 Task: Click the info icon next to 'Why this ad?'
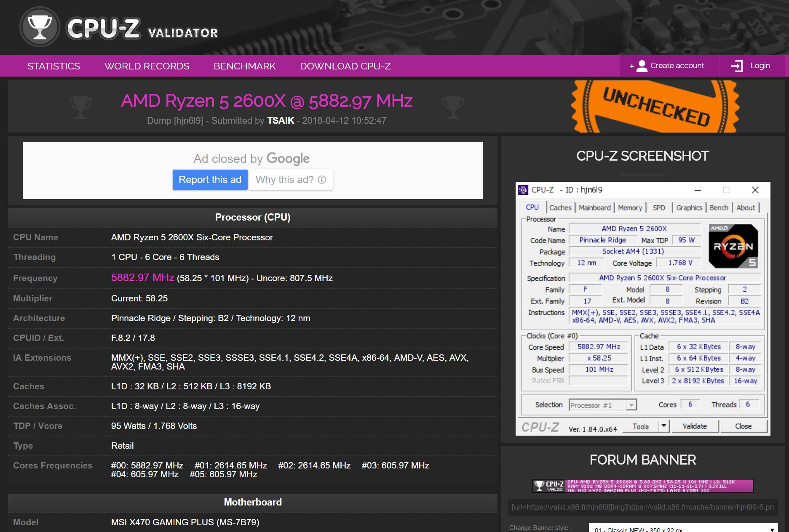click(322, 180)
